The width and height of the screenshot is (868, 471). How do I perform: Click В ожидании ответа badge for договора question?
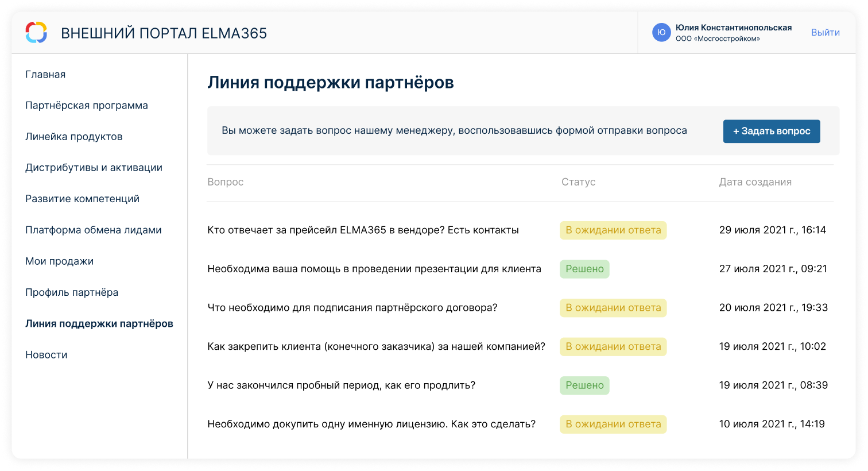pos(613,308)
